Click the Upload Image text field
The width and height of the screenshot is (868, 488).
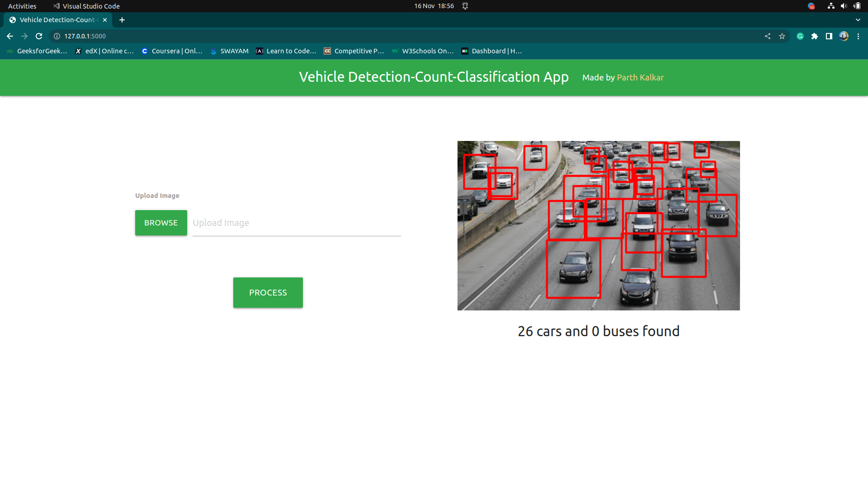pyautogui.click(x=296, y=222)
